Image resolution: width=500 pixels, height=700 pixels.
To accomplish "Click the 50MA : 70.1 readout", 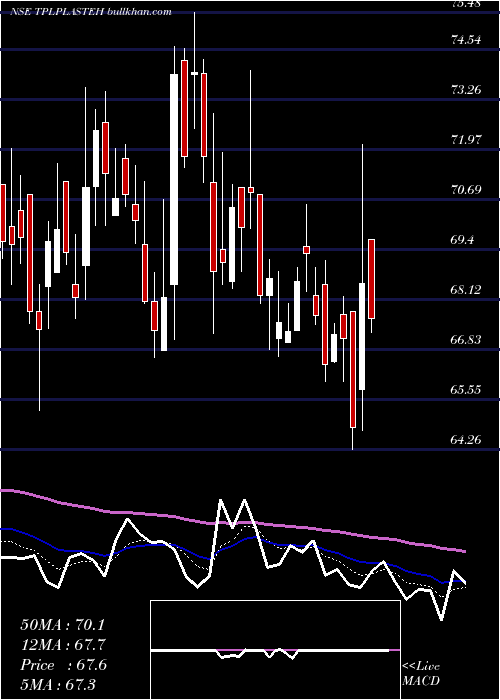I will click(x=63, y=625).
